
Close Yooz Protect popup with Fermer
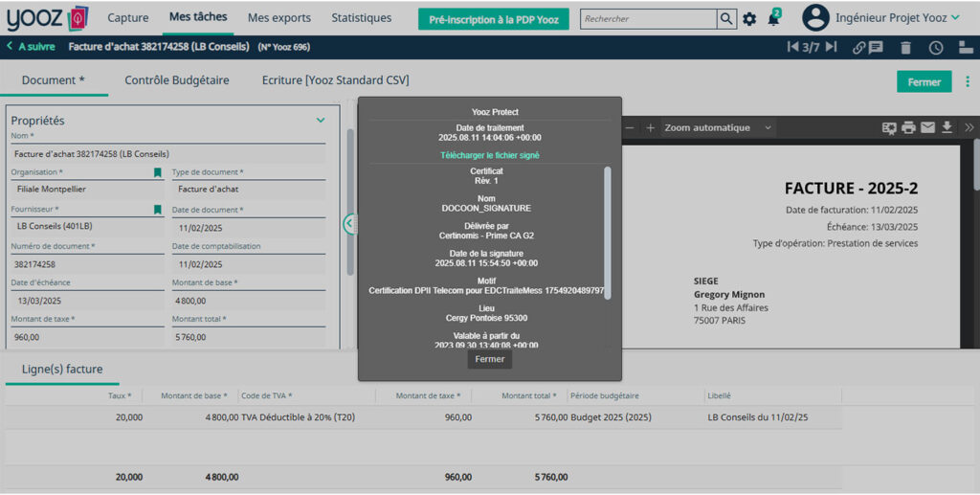[489, 359]
